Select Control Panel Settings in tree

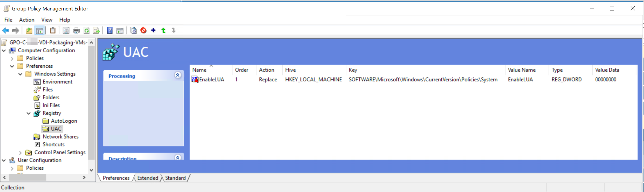60,152
